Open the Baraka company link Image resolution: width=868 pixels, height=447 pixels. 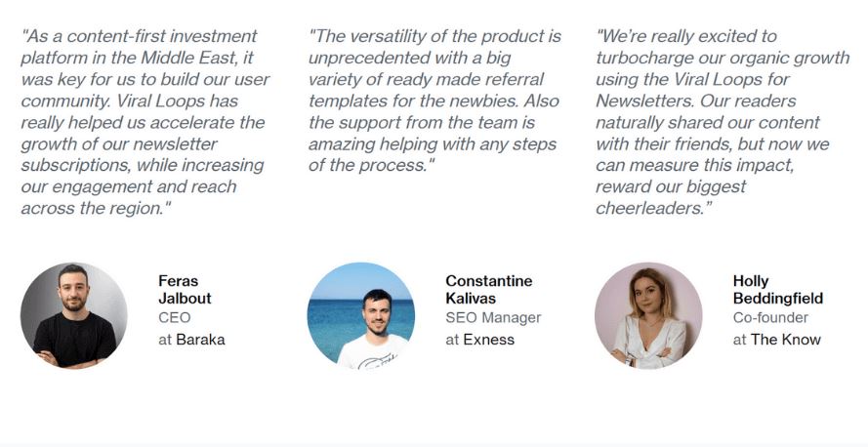pyautogui.click(x=200, y=340)
